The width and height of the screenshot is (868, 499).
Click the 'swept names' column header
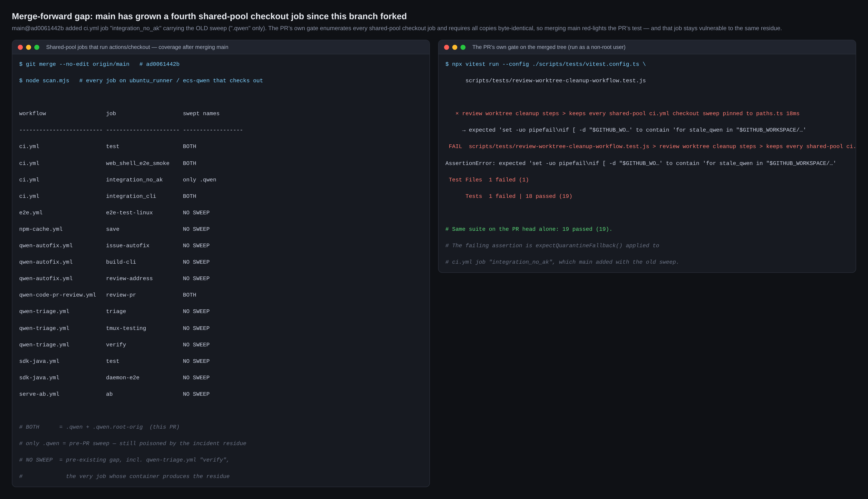(x=201, y=114)
